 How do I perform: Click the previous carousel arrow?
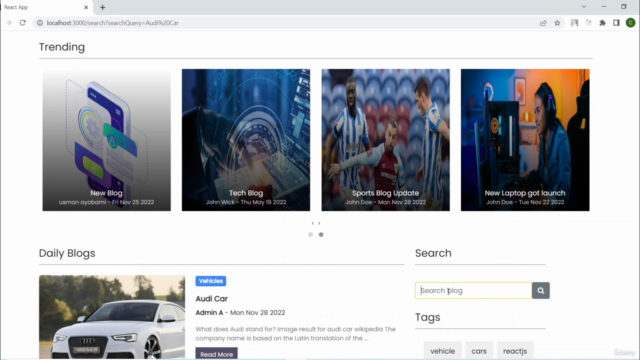click(313, 223)
